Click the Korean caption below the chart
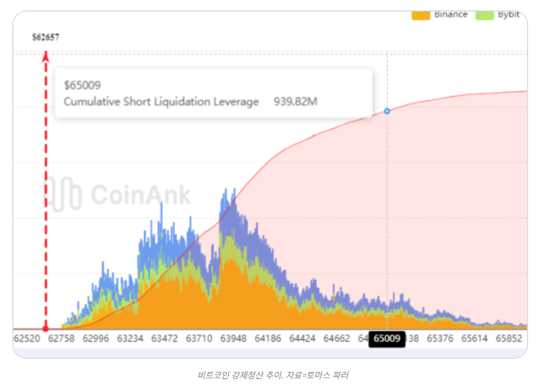545x392 pixels. coord(272,375)
